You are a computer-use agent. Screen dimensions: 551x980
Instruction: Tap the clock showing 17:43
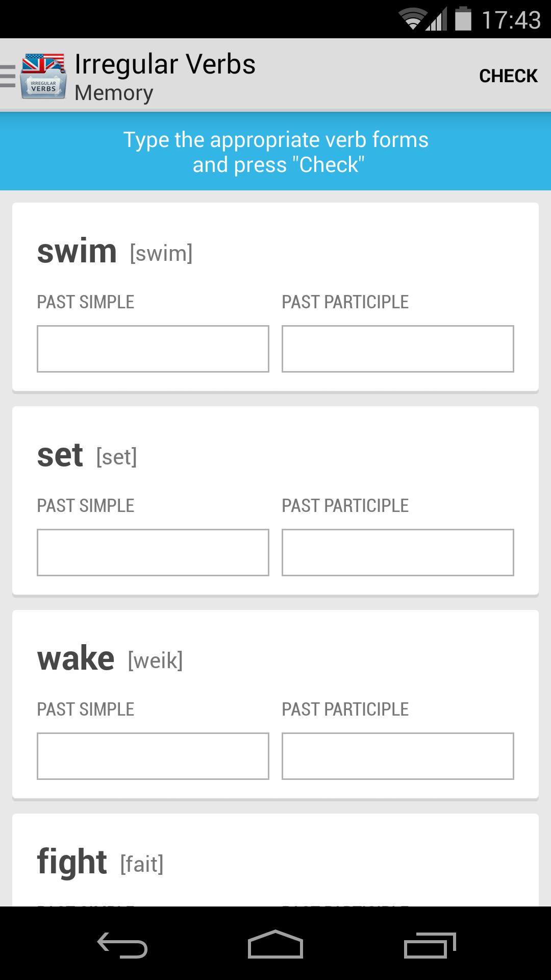pos(511,20)
